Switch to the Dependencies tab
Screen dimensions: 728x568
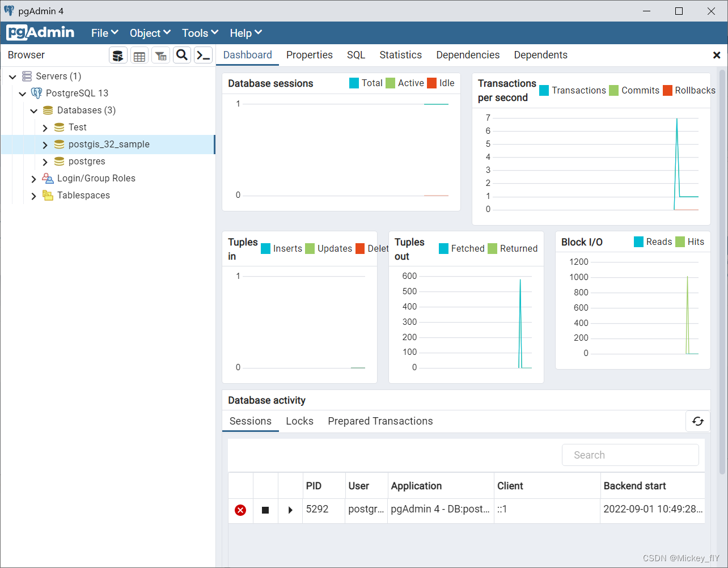click(x=468, y=55)
